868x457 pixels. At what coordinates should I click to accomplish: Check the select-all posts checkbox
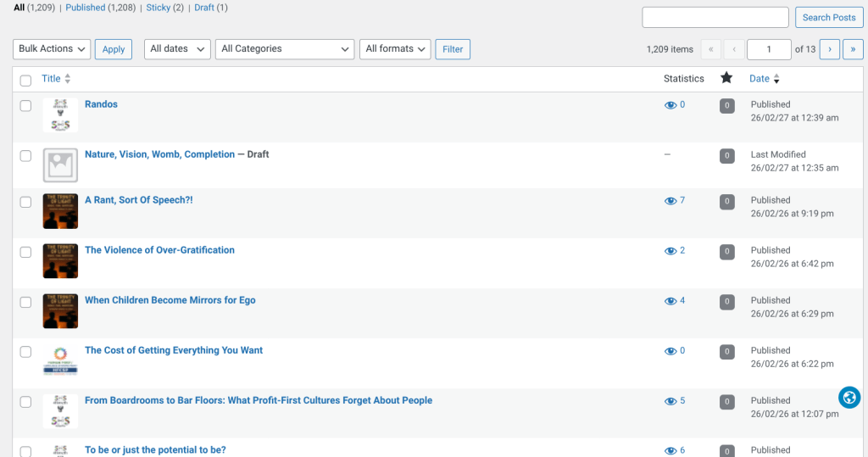25,80
